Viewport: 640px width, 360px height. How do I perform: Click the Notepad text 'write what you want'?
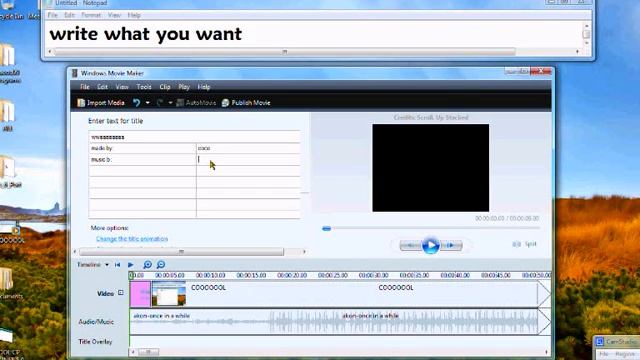146,34
